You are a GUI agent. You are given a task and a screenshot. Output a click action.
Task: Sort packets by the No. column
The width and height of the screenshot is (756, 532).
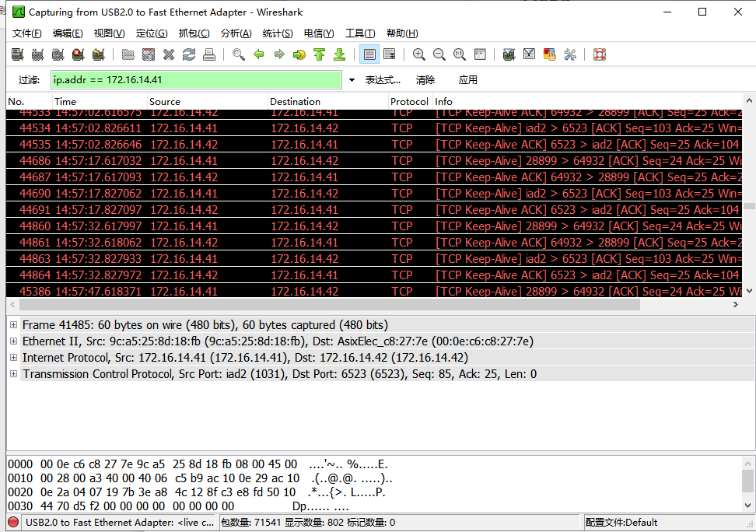click(29, 101)
